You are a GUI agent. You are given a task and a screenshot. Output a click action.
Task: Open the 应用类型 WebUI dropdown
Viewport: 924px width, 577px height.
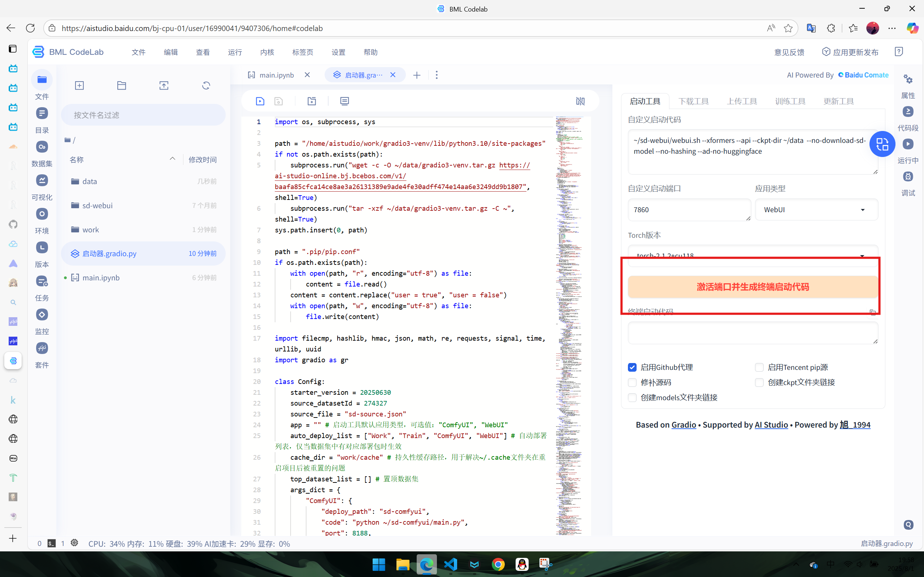tap(816, 210)
